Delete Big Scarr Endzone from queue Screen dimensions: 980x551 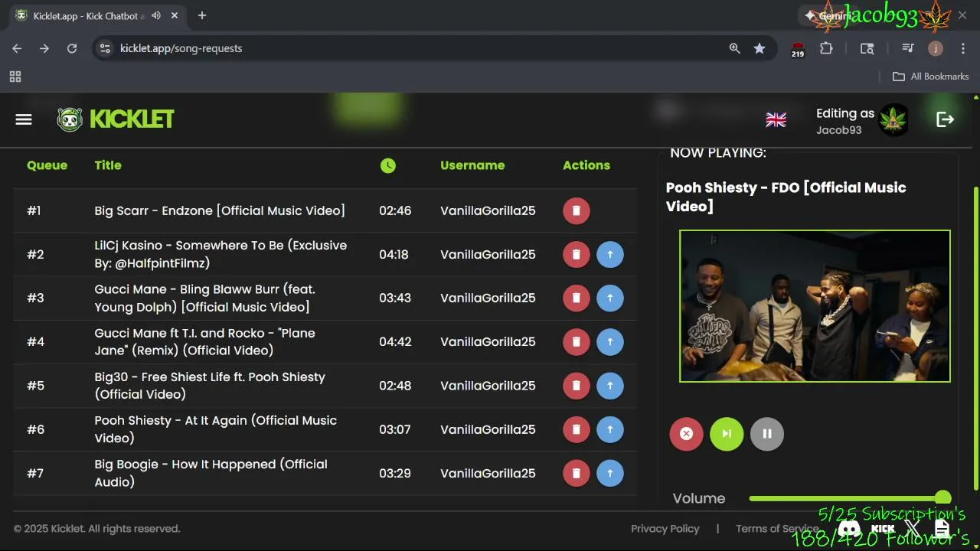577,210
